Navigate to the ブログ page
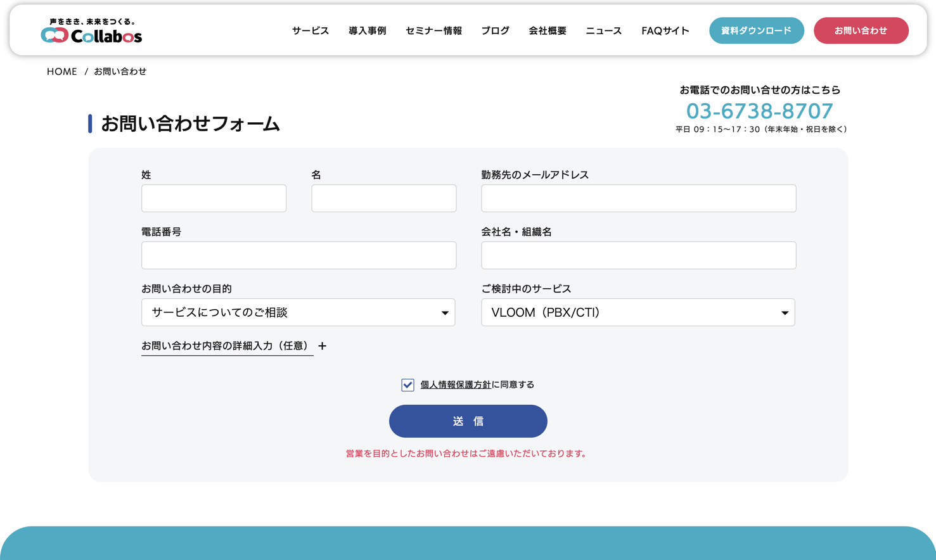This screenshot has height=560, width=936. (x=495, y=30)
